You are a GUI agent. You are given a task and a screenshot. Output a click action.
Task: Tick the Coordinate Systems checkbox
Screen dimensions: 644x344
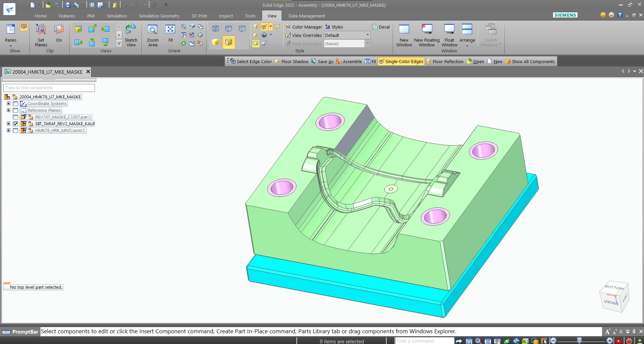coord(15,104)
